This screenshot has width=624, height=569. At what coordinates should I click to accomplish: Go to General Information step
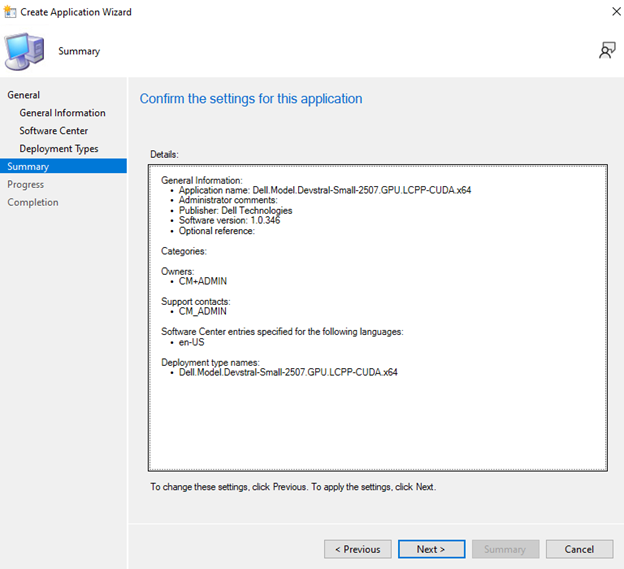tap(62, 113)
